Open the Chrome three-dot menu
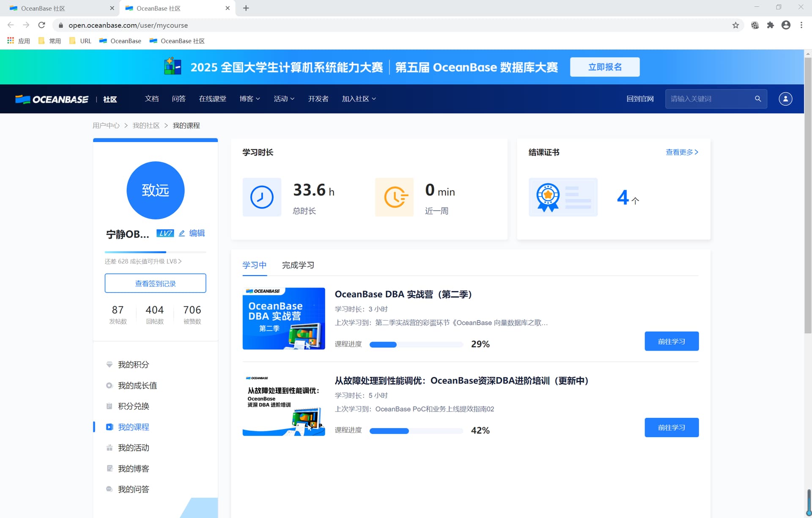The width and height of the screenshot is (812, 518). point(801,25)
